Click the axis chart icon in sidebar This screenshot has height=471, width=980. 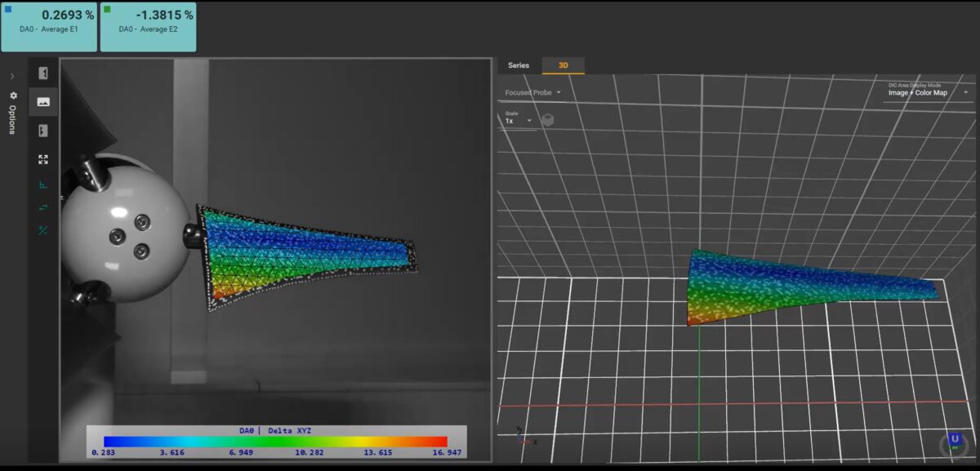(43, 184)
